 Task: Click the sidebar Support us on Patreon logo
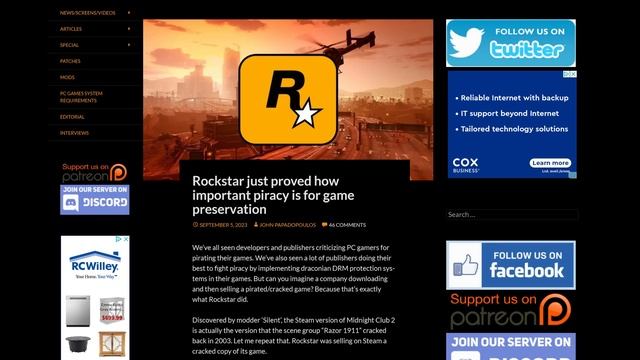(95, 172)
